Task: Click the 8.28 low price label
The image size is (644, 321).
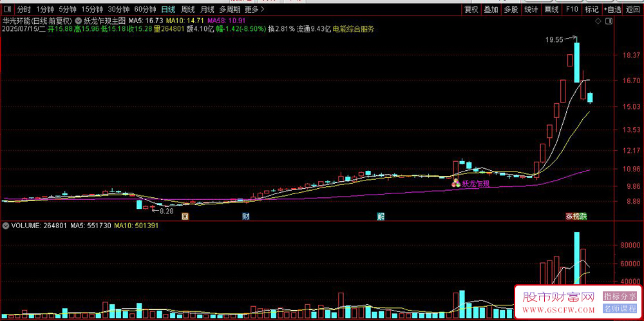Action: 167,211
